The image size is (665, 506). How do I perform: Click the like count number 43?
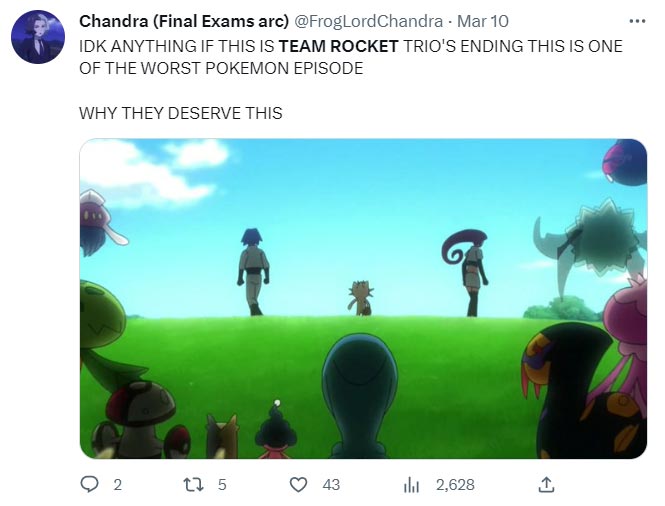coord(331,485)
